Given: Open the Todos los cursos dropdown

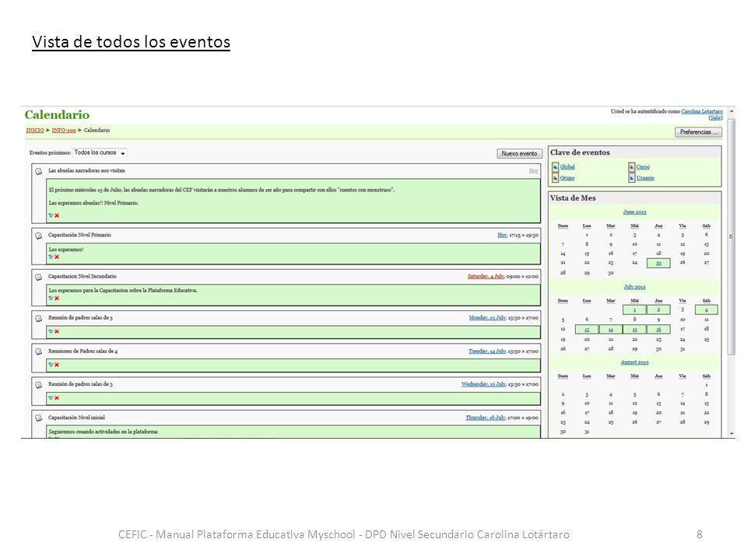Looking at the screenshot, I should 100,153.
